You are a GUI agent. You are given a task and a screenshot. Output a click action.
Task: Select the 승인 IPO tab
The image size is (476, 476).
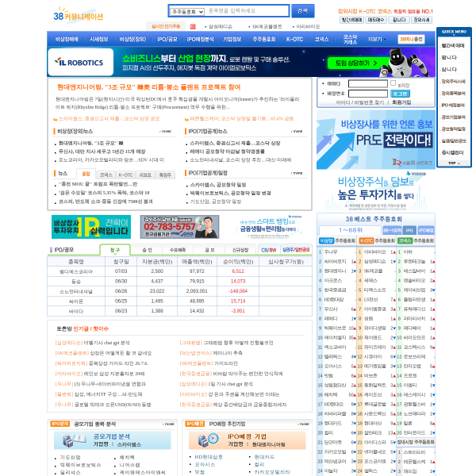pos(147,250)
